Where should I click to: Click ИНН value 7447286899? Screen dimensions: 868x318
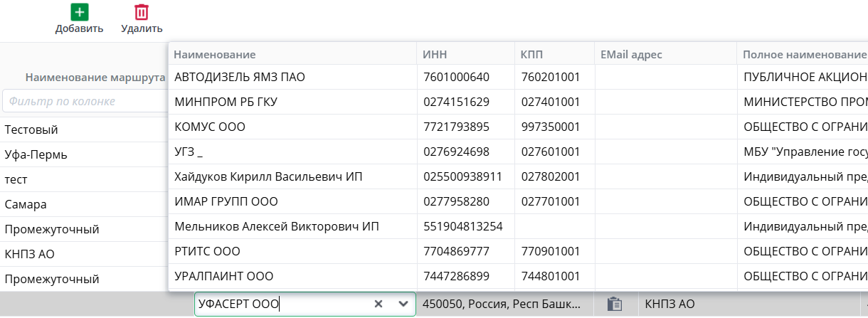tap(456, 276)
